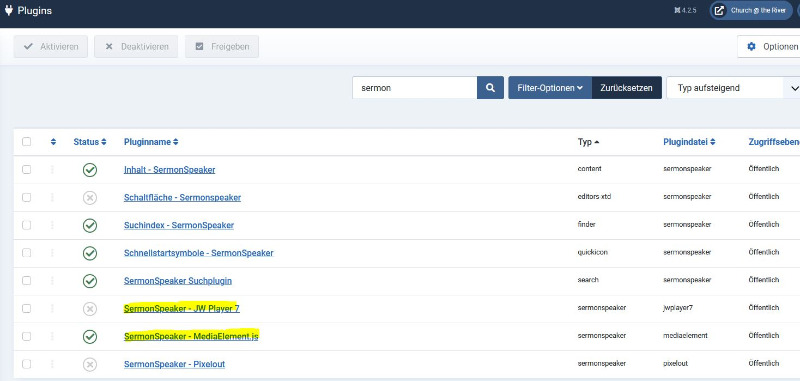Image resolution: width=800 pixels, height=381 pixels.
Task: Open the Typ aufsteigend sort dropdown
Action: (x=733, y=88)
